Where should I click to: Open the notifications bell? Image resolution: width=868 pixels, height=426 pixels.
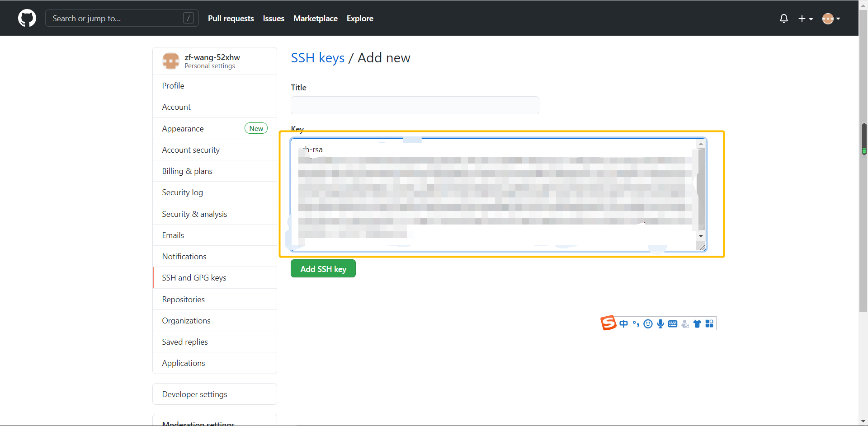(784, 19)
